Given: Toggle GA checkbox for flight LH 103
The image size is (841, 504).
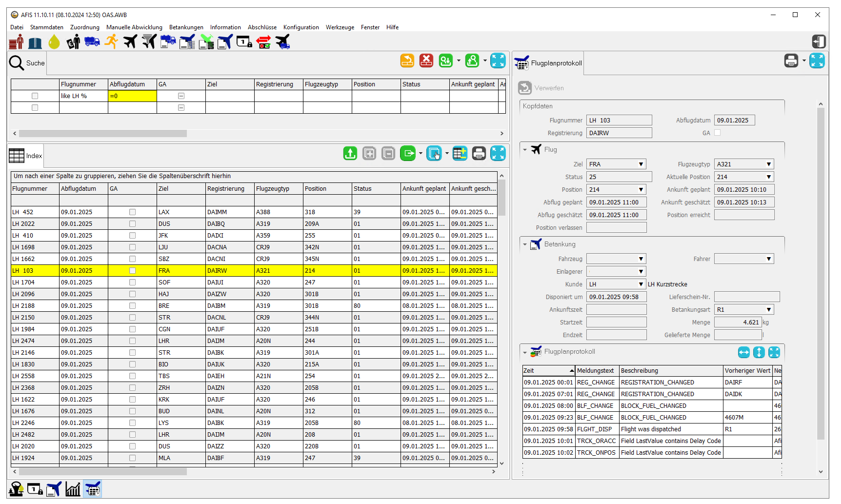Looking at the screenshot, I should (x=132, y=271).
